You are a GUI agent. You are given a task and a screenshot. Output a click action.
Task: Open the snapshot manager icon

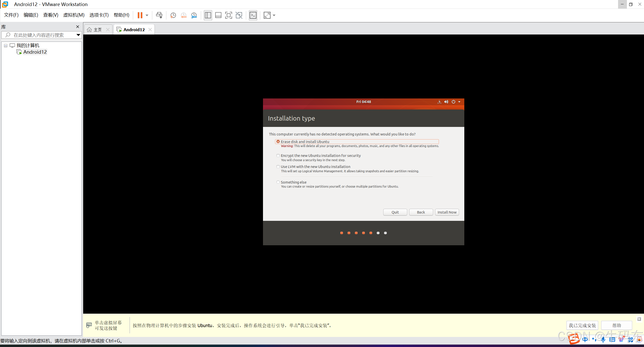click(x=194, y=15)
